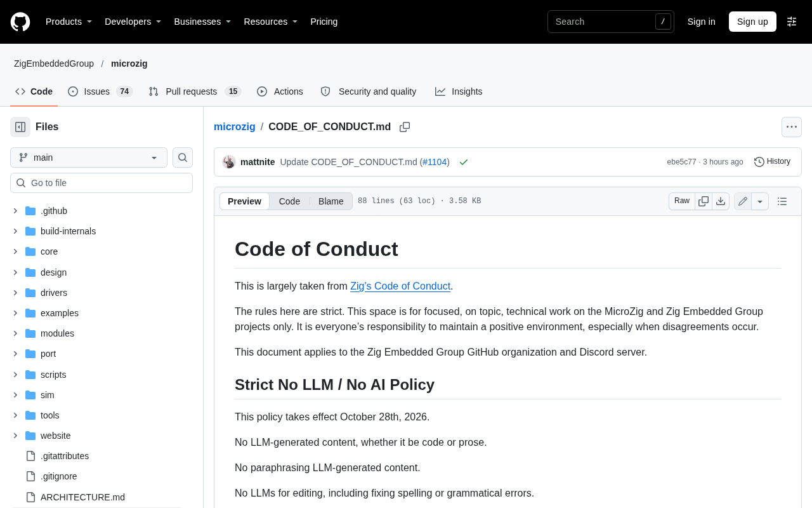View commit check status green checkmark
Screen dimensions: 812x508
[464, 162]
